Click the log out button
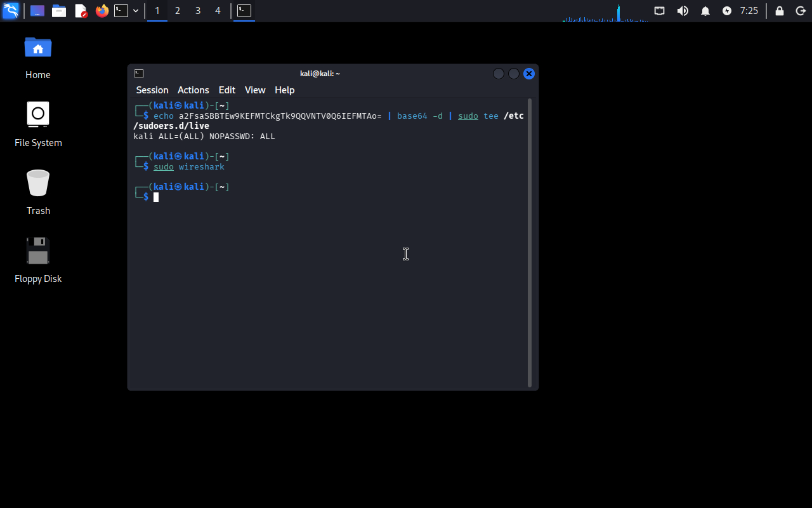The height and width of the screenshot is (508, 812). (801, 11)
